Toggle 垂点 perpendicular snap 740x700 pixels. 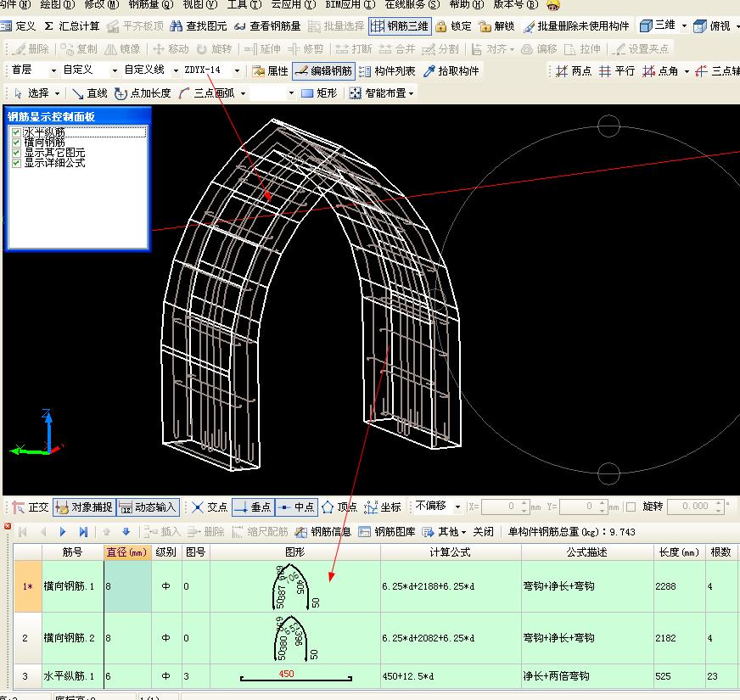tap(254, 507)
